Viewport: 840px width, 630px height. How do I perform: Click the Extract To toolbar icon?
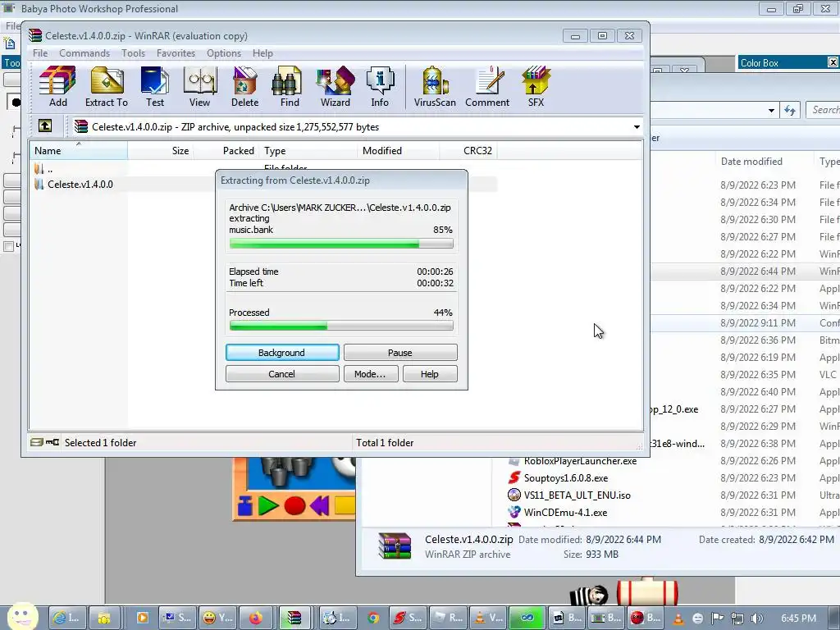coord(107,86)
